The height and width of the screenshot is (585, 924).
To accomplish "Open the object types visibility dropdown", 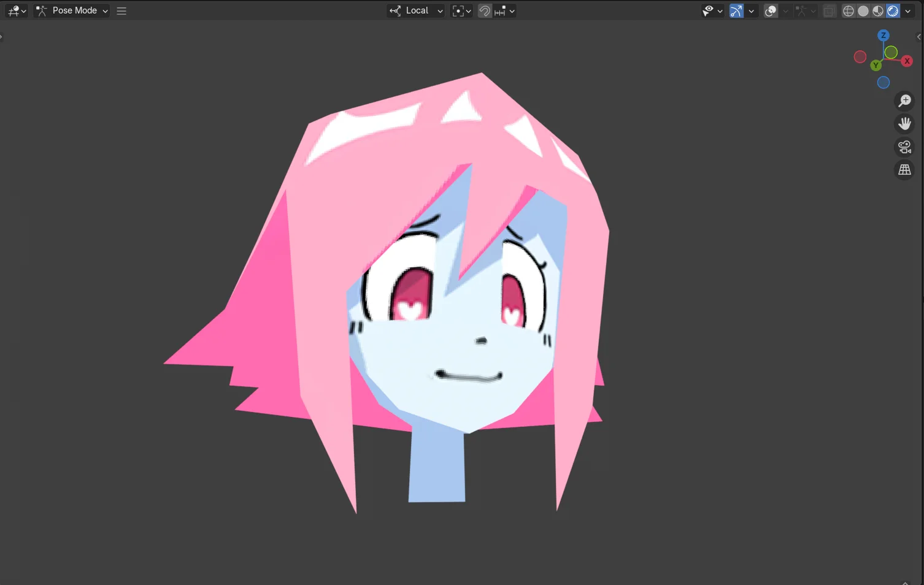I will [710, 10].
